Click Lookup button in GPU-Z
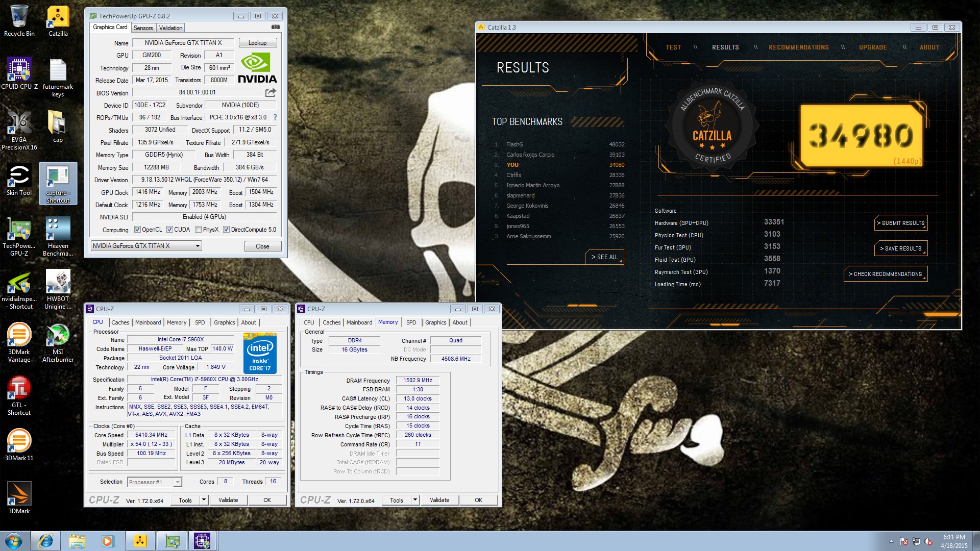980x551 pixels. click(x=257, y=43)
